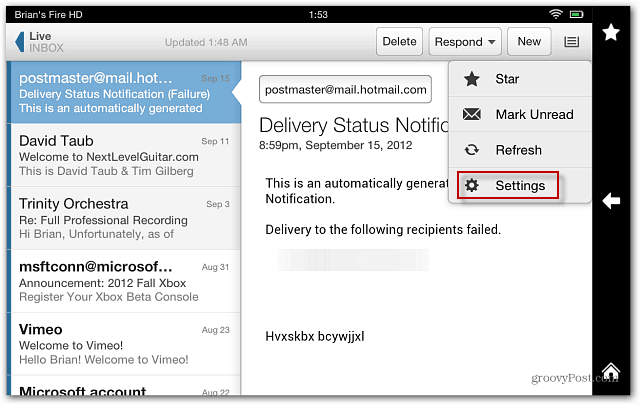640x405 pixels.
Task: Tap the circular arrows Refresh icon
Action: 472,150
